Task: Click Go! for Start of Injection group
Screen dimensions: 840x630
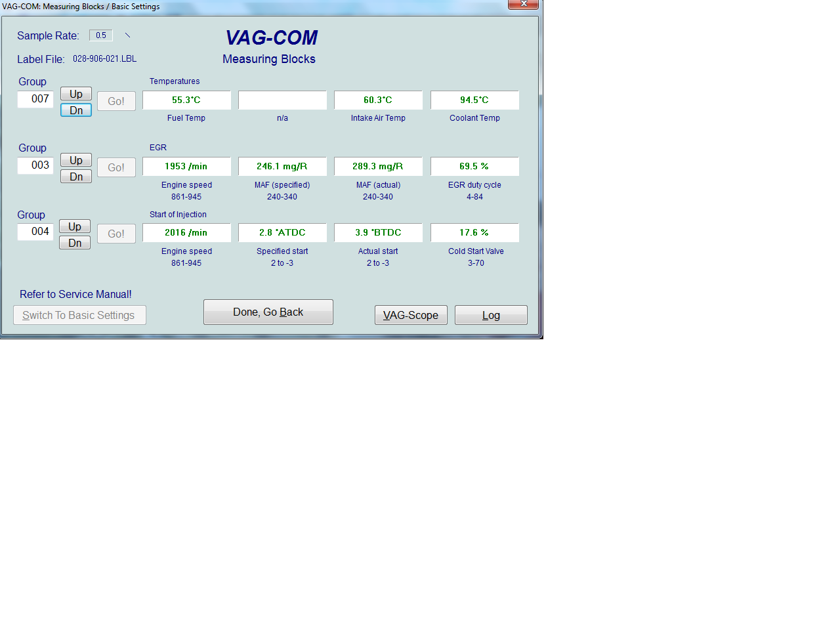Action: tap(116, 234)
